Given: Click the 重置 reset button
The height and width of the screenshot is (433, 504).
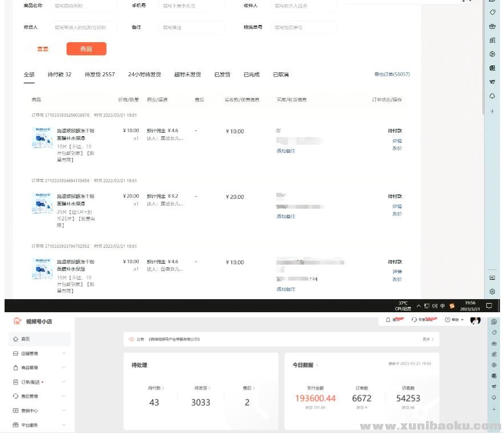Looking at the screenshot, I should [43, 49].
